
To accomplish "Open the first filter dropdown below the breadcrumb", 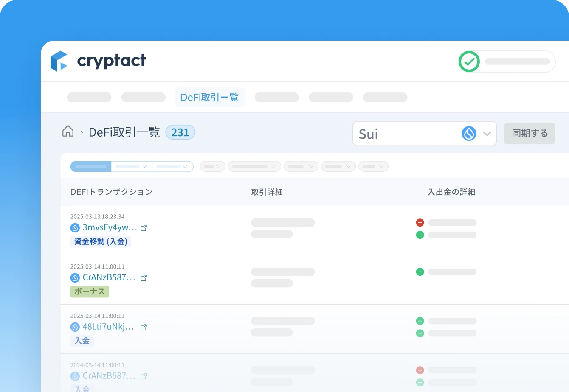I will click(212, 166).
